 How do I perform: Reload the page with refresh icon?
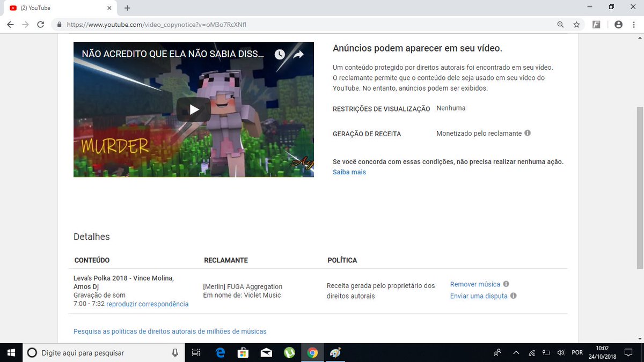41,25
